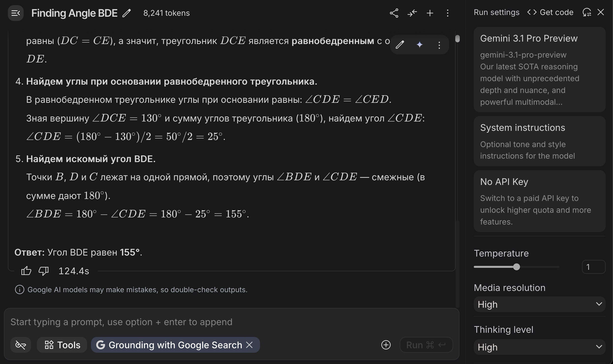Open the header three-dot overflow menu

click(447, 13)
